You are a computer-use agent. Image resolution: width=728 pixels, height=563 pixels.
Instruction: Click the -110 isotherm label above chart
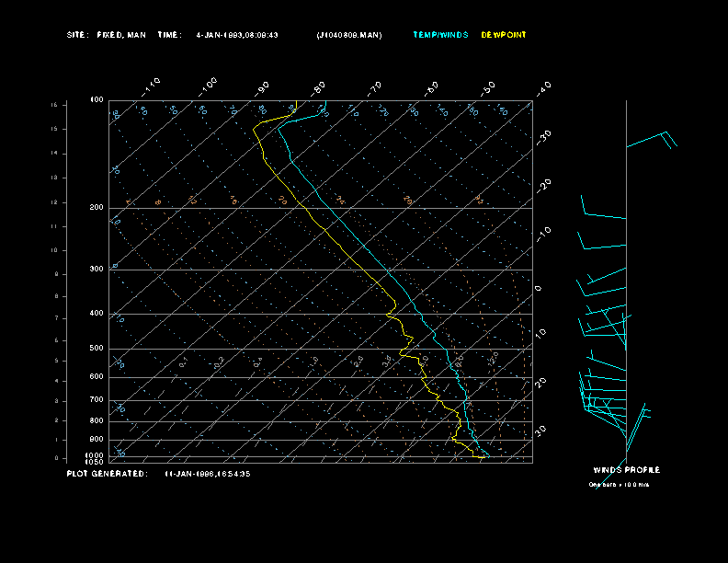coord(151,87)
